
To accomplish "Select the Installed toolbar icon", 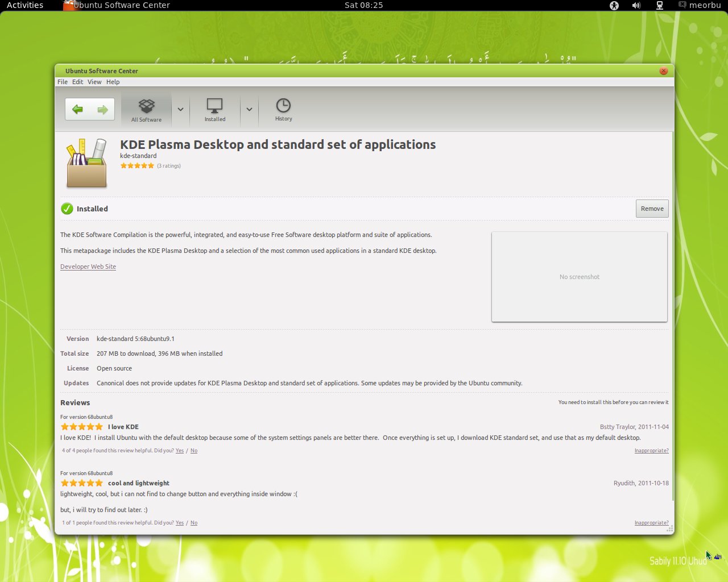I will (214, 109).
